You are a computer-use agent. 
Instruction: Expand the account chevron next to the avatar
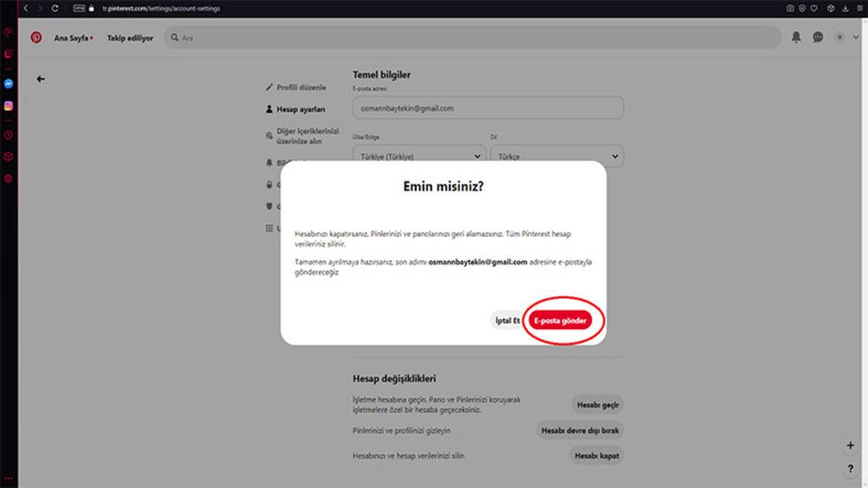click(856, 38)
